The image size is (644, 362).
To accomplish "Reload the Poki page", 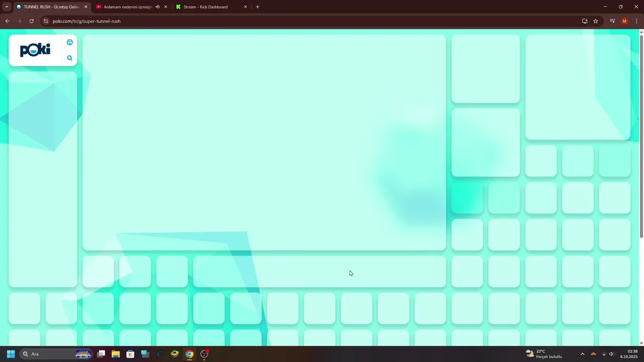I will pos(31,21).
